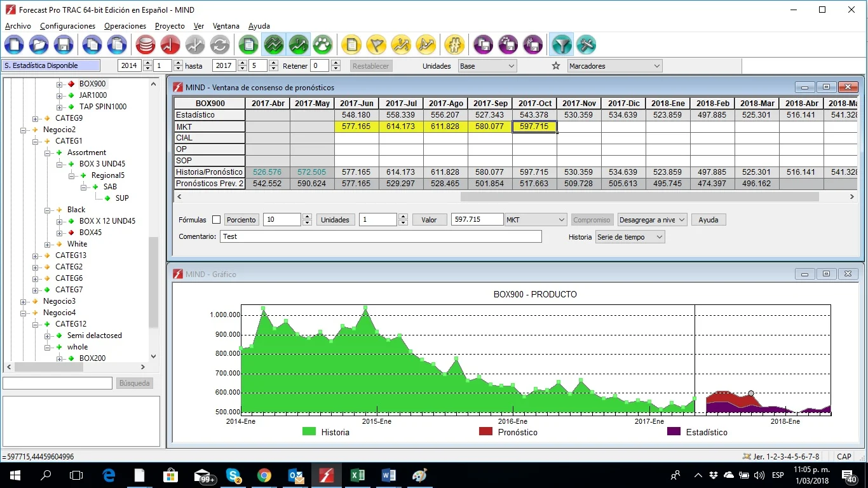Click the blue funnel filter icon

pos(561,45)
